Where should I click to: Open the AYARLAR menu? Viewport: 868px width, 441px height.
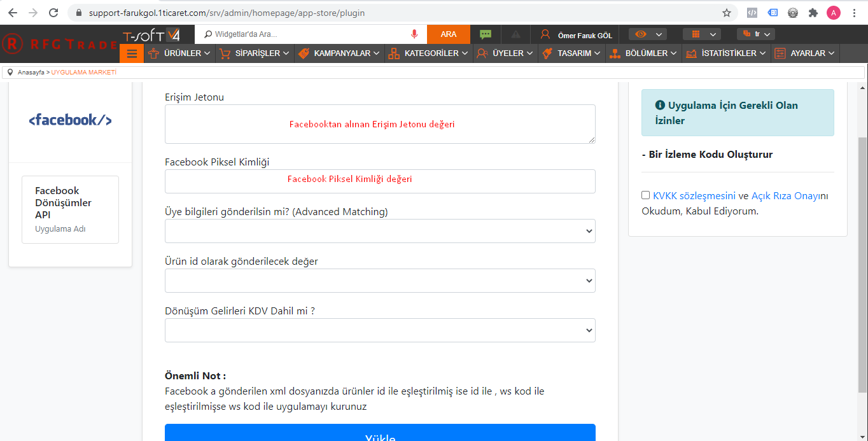click(x=805, y=53)
